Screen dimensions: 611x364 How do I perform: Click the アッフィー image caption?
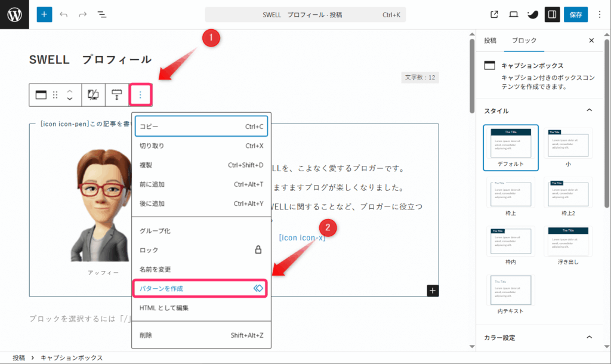pyautogui.click(x=103, y=273)
